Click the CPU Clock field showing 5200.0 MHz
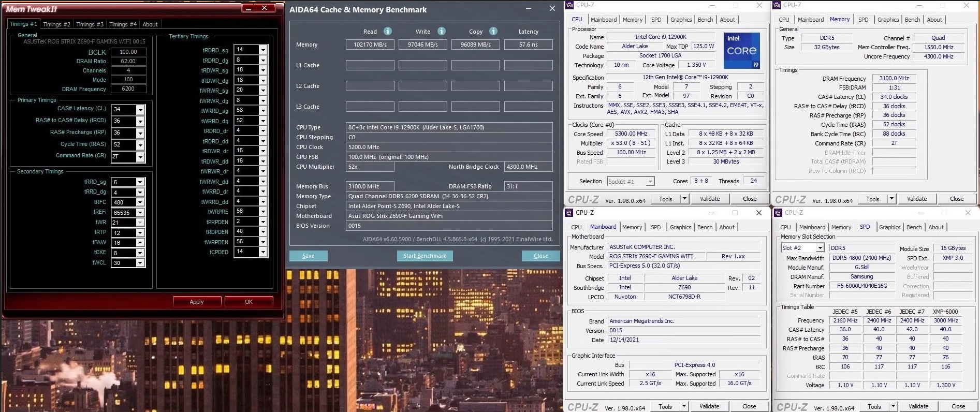The width and height of the screenshot is (980, 412). click(x=449, y=147)
